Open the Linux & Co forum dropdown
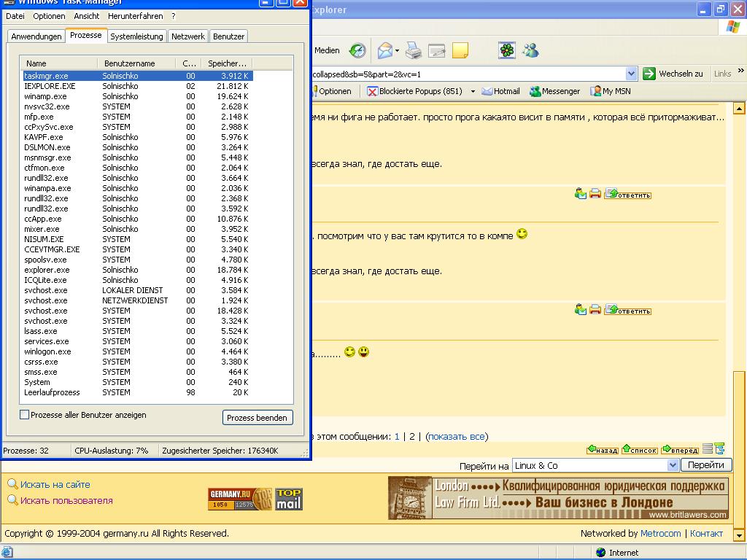This screenshot has height=560, width=747. tap(673, 465)
